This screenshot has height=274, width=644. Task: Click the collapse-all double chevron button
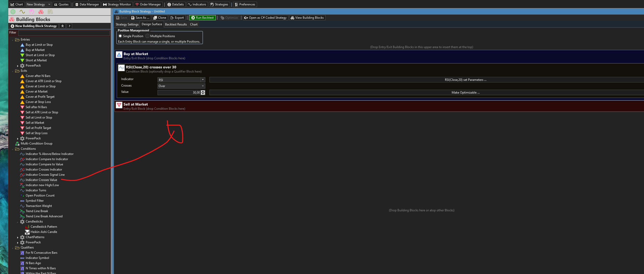(x=63, y=26)
